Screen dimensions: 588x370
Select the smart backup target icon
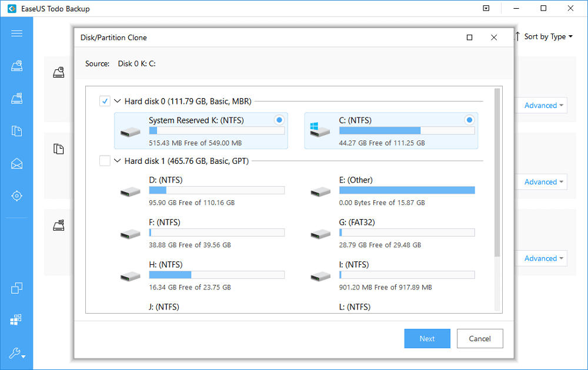click(x=16, y=196)
